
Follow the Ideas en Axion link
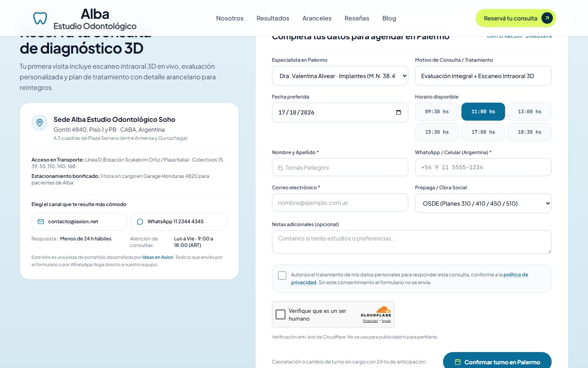click(x=158, y=258)
